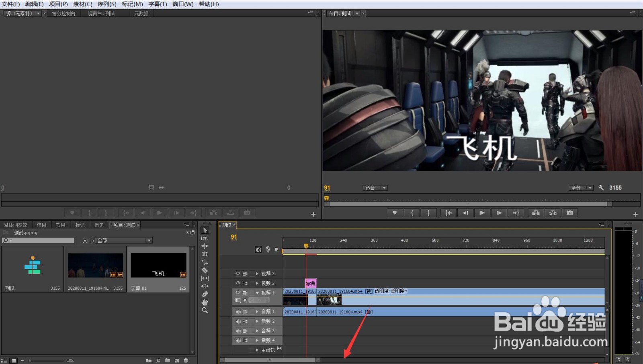Select the Hand tool
The width and height of the screenshot is (643, 364).
pos(205,302)
